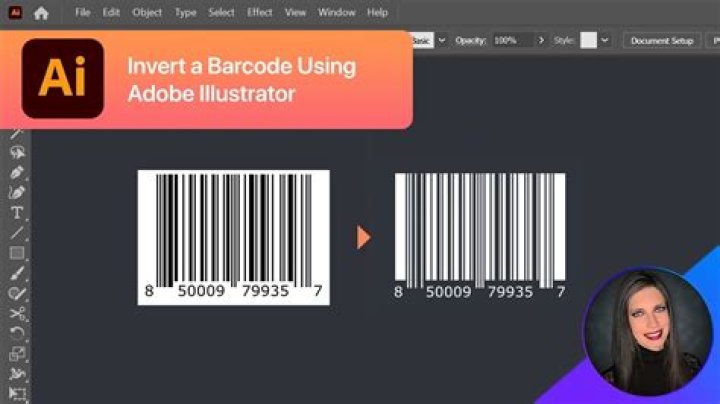Select the Line Segment tool
The width and height of the screenshot is (720, 404).
pos(17,233)
